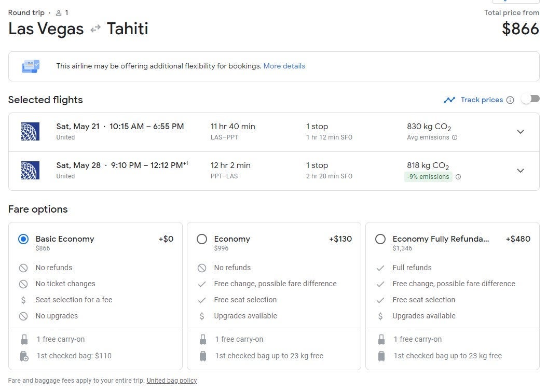Select the Economy fare radio button
Image resolution: width=547 pixels, height=392 pixels.
202,239
